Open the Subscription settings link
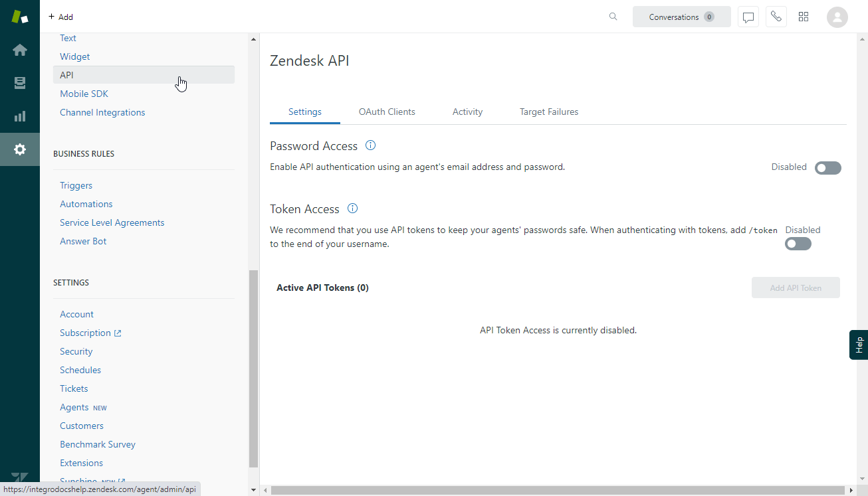868x496 pixels. pos(85,333)
